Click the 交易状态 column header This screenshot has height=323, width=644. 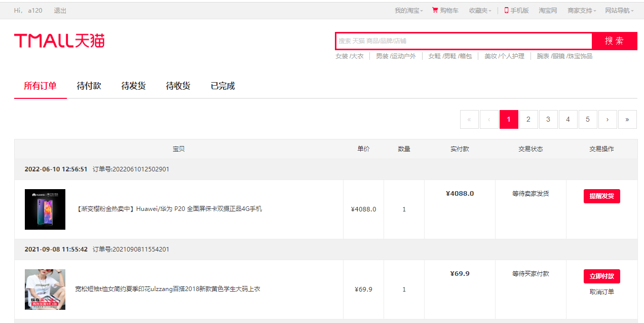[531, 149]
